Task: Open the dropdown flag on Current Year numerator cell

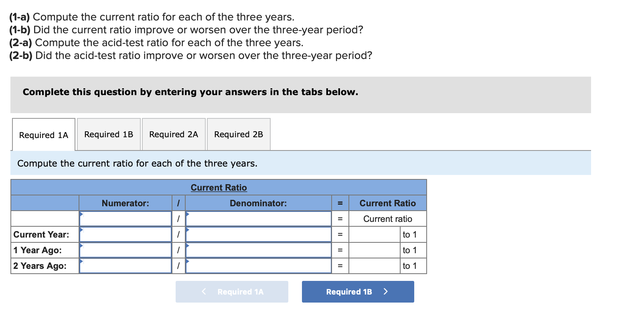Action: pyautogui.click(x=82, y=230)
